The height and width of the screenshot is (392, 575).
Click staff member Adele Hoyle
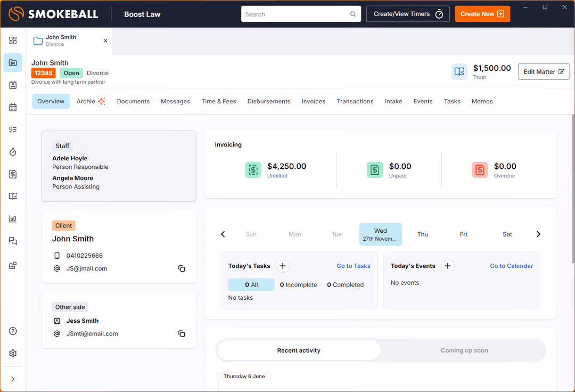[x=70, y=158]
